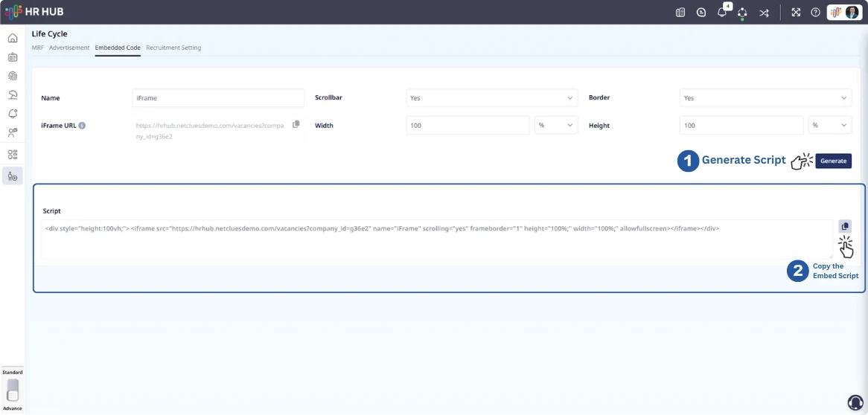
Task: Open the beach umbrella leave icon
Action: [x=12, y=94]
